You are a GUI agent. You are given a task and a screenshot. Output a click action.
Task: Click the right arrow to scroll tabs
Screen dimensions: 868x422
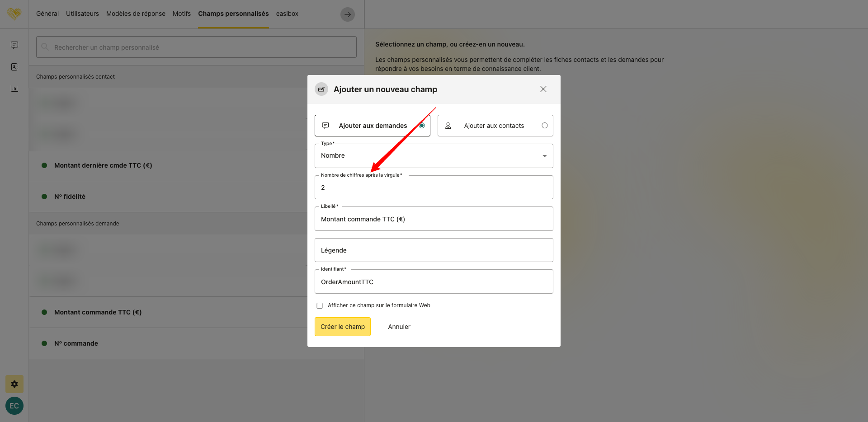coord(347,14)
